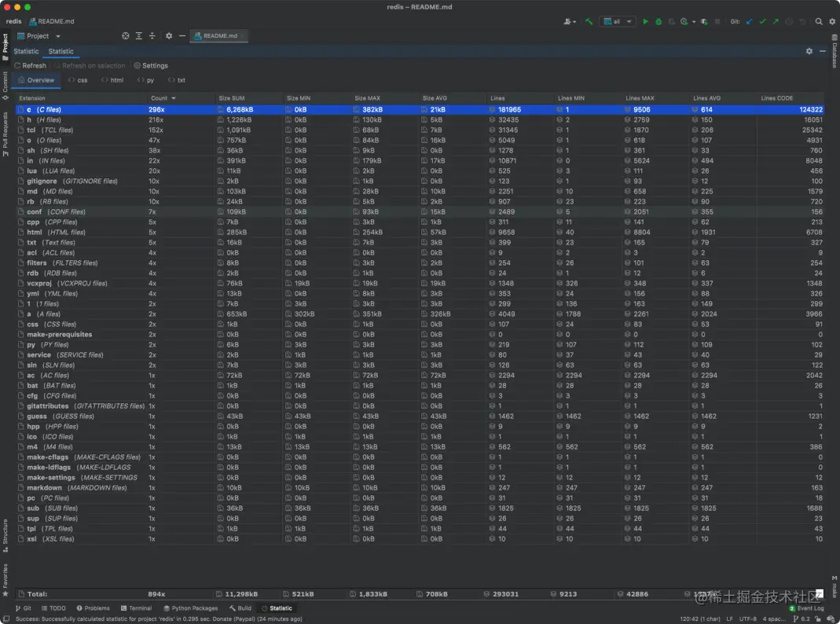Open the 'all' run configuration dropdown
The width and height of the screenshot is (840, 624).
(618, 21)
